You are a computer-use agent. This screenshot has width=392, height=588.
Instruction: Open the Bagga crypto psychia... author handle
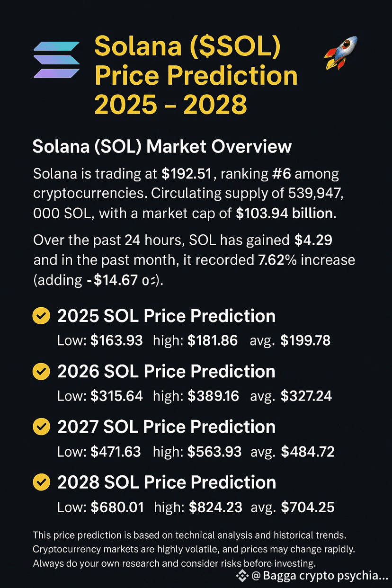[320, 576]
